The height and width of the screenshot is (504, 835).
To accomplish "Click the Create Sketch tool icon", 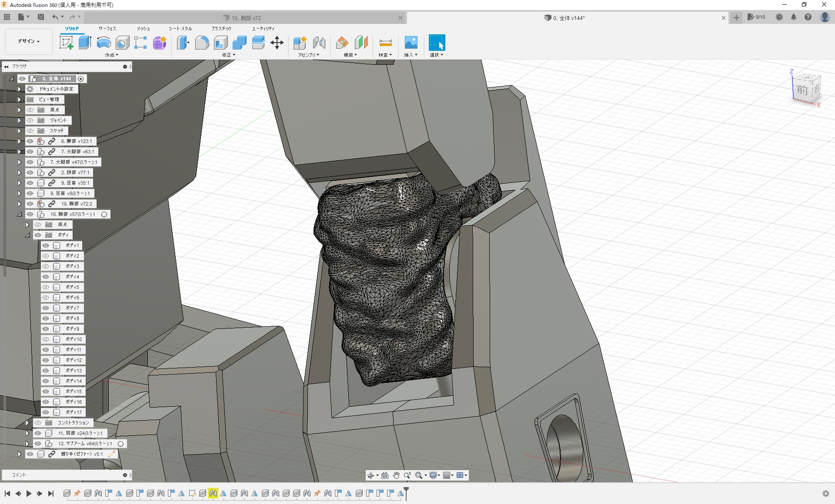I will pyautogui.click(x=66, y=43).
